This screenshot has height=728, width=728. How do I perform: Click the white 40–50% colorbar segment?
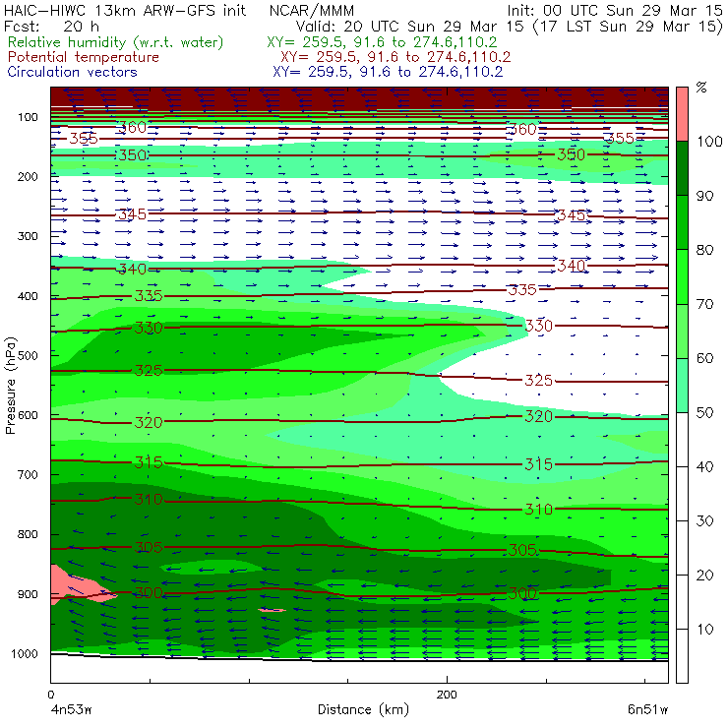tap(682, 439)
